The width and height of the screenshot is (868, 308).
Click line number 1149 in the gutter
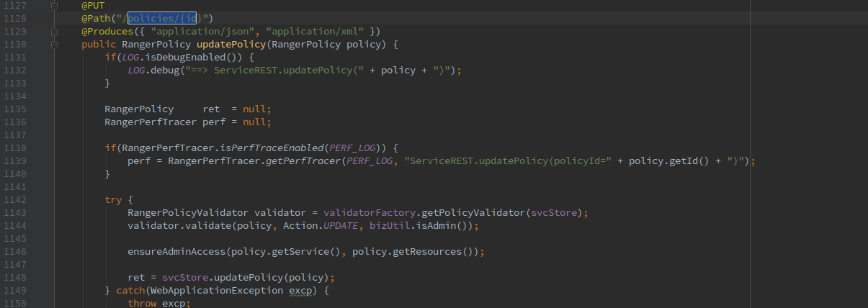(x=15, y=291)
